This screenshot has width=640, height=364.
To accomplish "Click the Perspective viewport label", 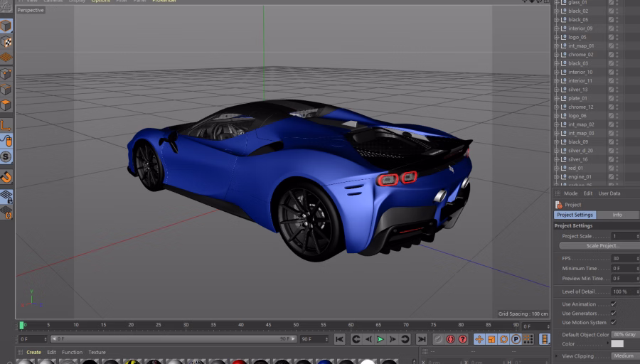I will (x=31, y=10).
